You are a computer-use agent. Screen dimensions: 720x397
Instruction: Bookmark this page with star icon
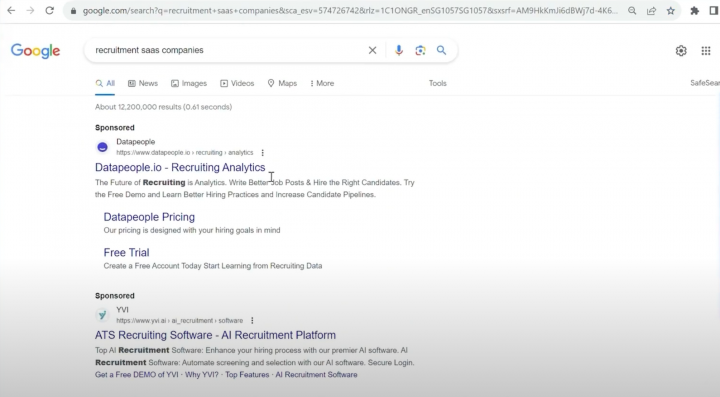pyautogui.click(x=671, y=11)
